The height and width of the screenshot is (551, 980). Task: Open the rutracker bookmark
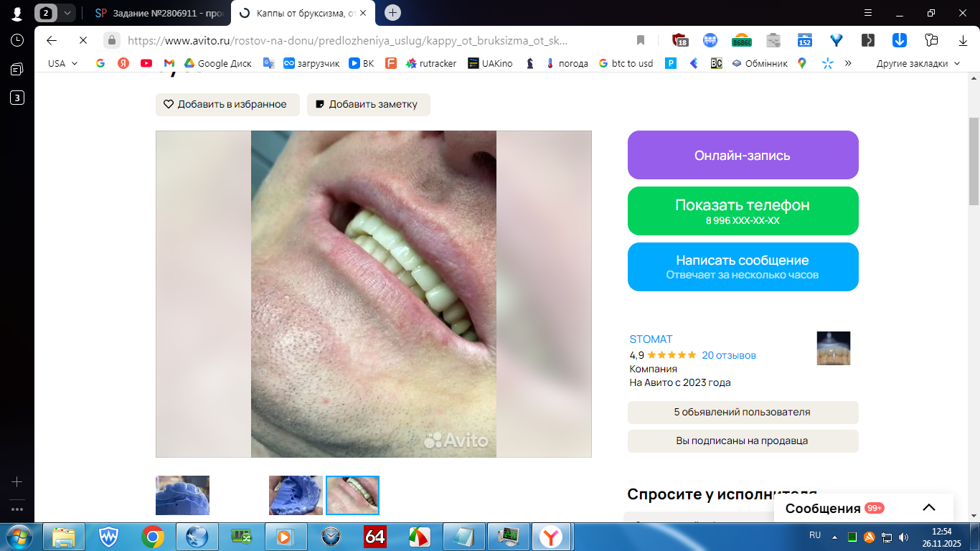[431, 63]
